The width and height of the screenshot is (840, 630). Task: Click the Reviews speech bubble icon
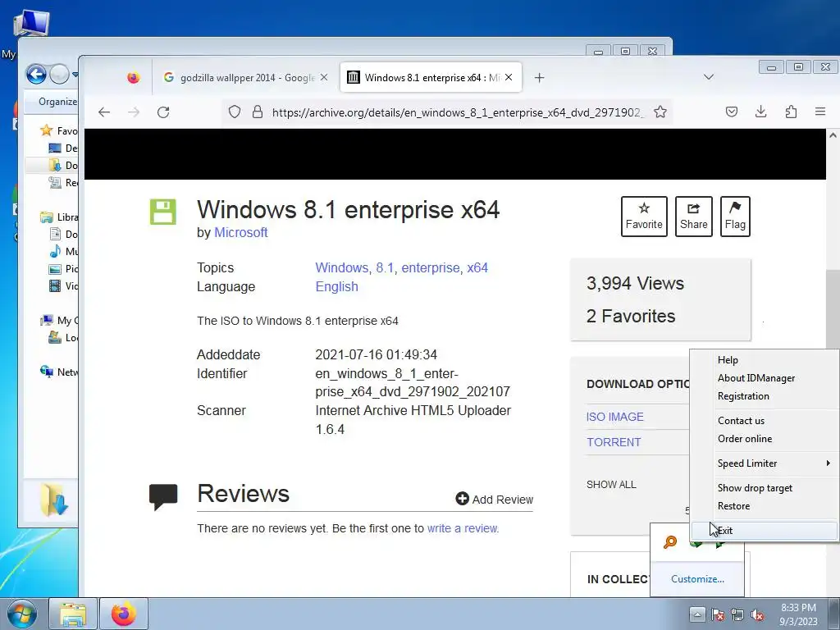click(163, 496)
